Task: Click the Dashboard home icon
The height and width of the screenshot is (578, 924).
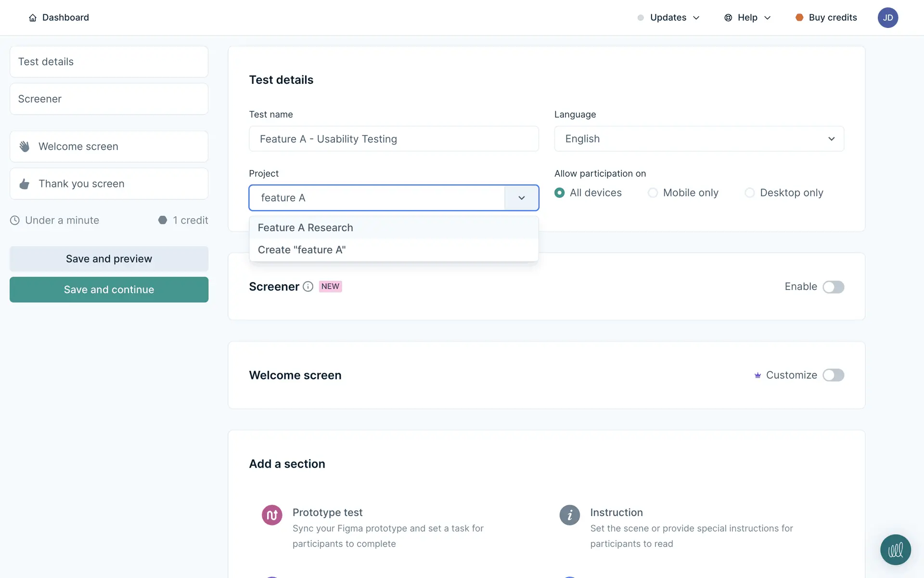Action: pyautogui.click(x=33, y=18)
